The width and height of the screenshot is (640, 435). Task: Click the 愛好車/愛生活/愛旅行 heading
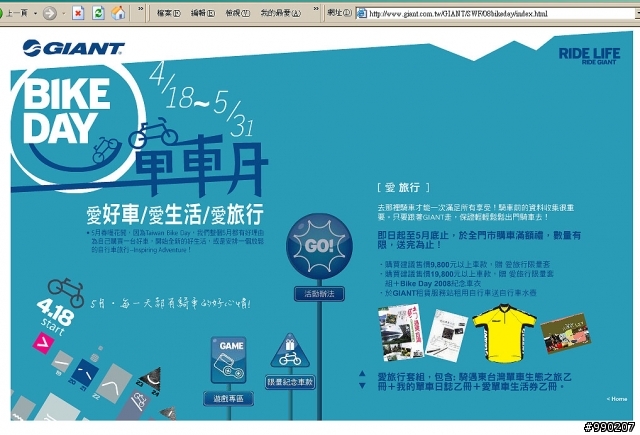click(175, 215)
